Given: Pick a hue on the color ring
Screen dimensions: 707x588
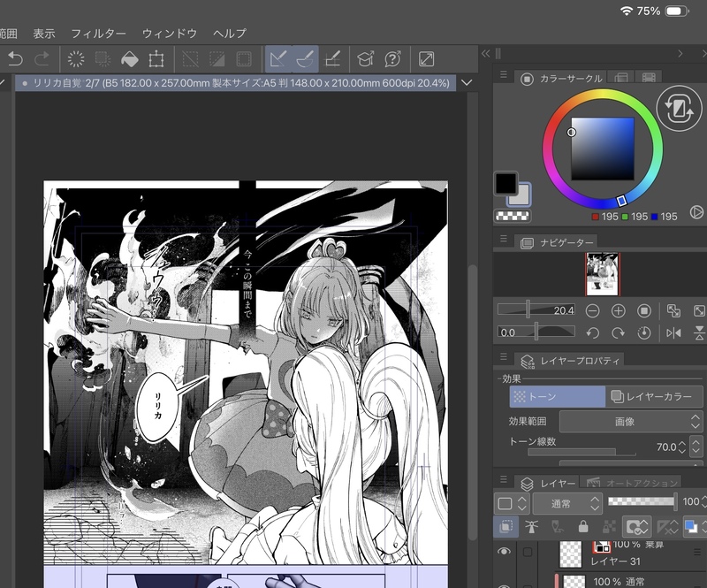Looking at the screenshot, I should point(603,149).
